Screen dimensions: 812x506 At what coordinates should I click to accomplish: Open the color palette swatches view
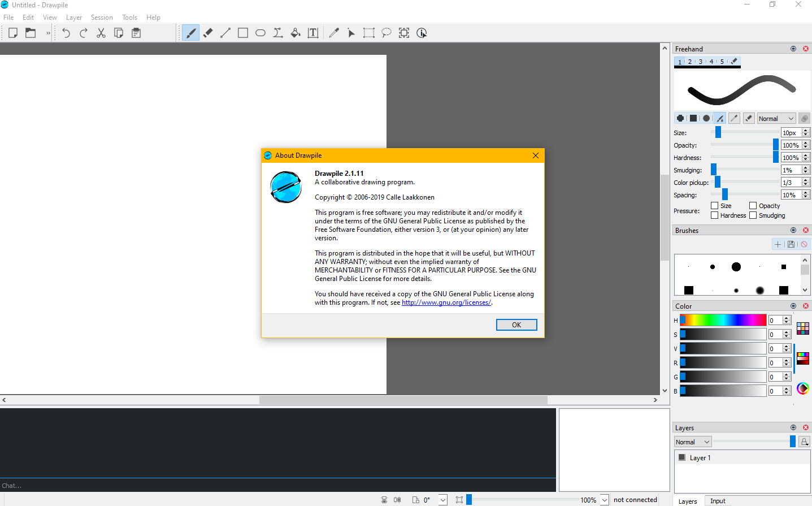[x=803, y=328]
